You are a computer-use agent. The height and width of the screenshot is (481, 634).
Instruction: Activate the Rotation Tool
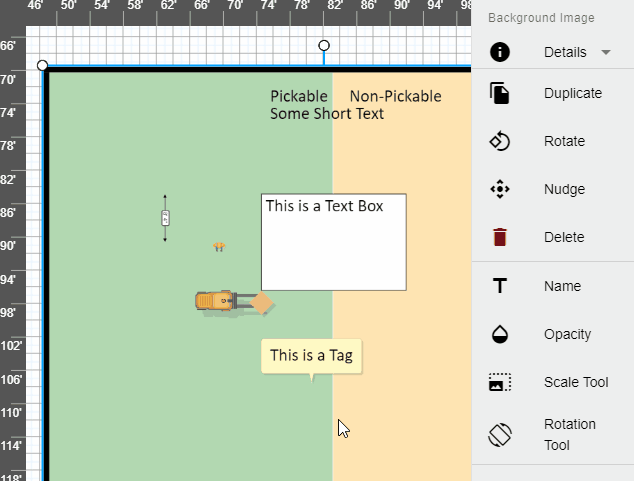click(500, 435)
